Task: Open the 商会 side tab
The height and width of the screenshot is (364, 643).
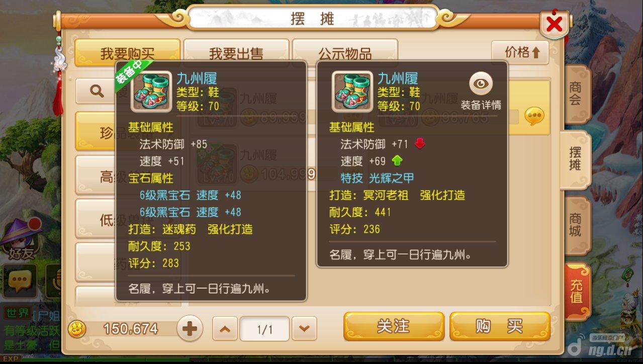Action: point(575,94)
